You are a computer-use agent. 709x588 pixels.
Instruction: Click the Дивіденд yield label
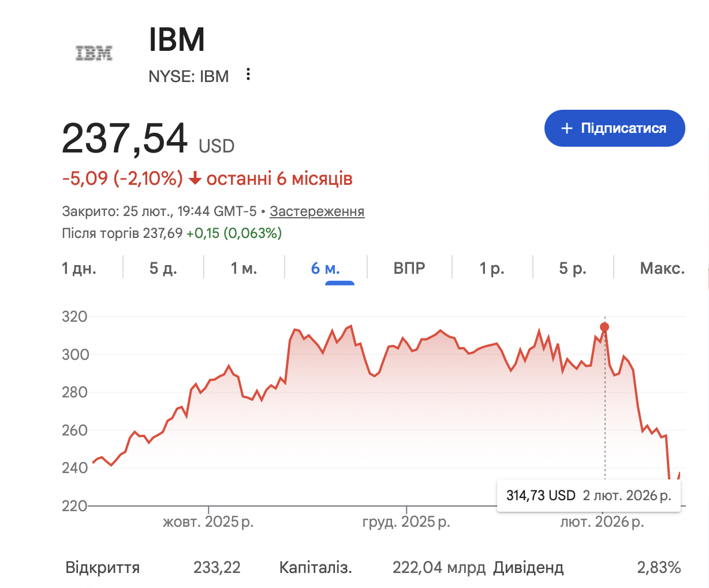528,568
